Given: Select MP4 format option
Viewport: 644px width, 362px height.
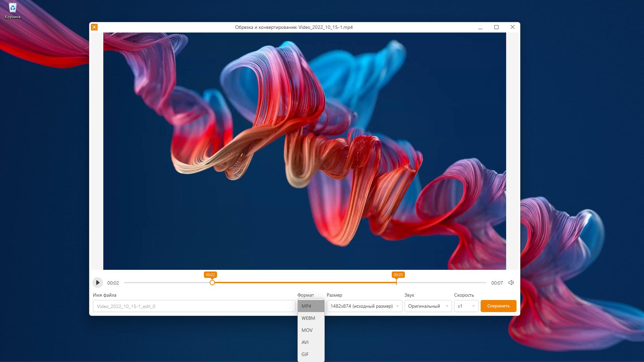Looking at the screenshot, I should [311, 306].
